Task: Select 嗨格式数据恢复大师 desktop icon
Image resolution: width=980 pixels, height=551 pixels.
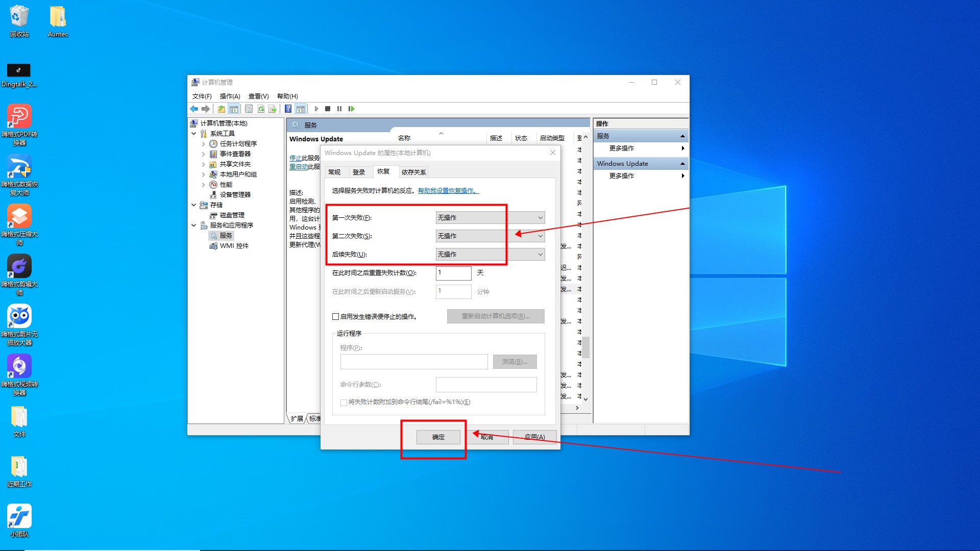Action: pyautogui.click(x=19, y=175)
